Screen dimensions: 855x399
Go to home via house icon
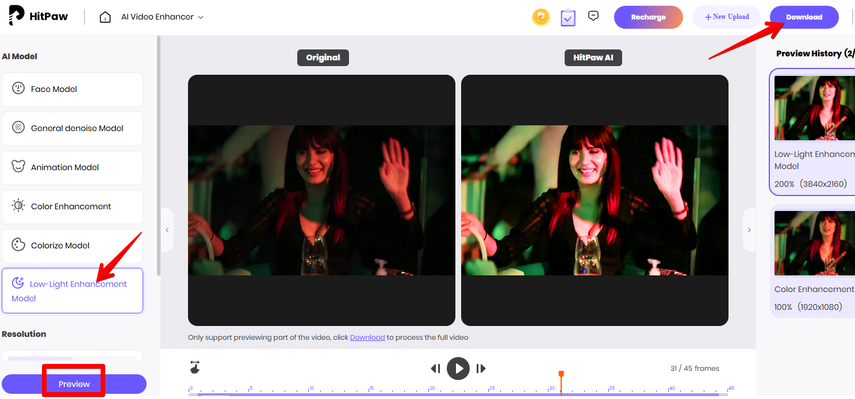(x=105, y=17)
